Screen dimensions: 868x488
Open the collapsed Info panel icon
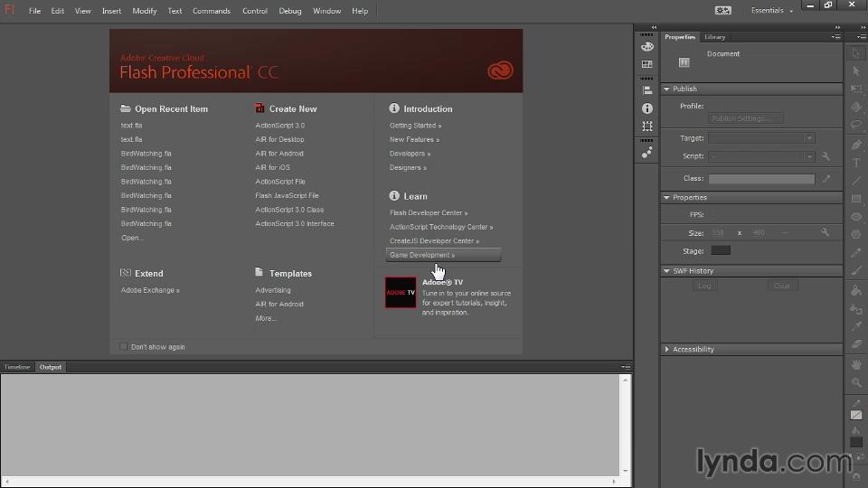pos(646,108)
